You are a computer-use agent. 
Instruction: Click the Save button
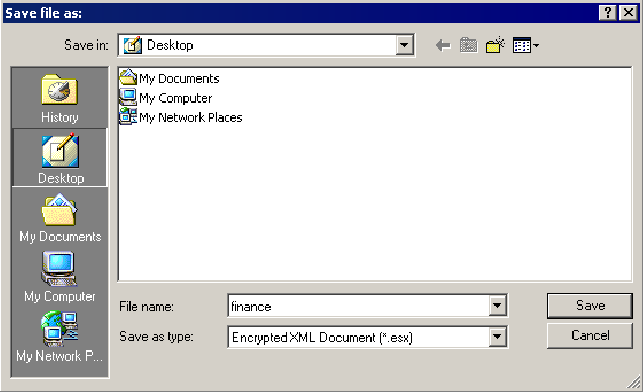[590, 305]
